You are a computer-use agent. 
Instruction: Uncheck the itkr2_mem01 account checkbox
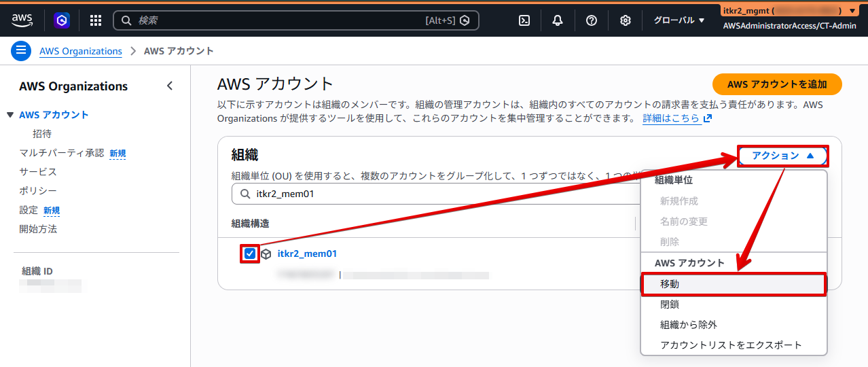[250, 254]
